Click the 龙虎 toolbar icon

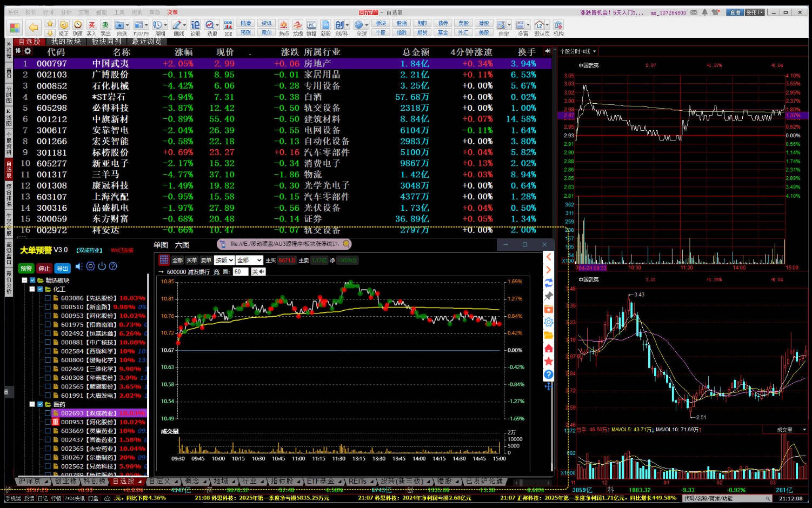coord(298,26)
